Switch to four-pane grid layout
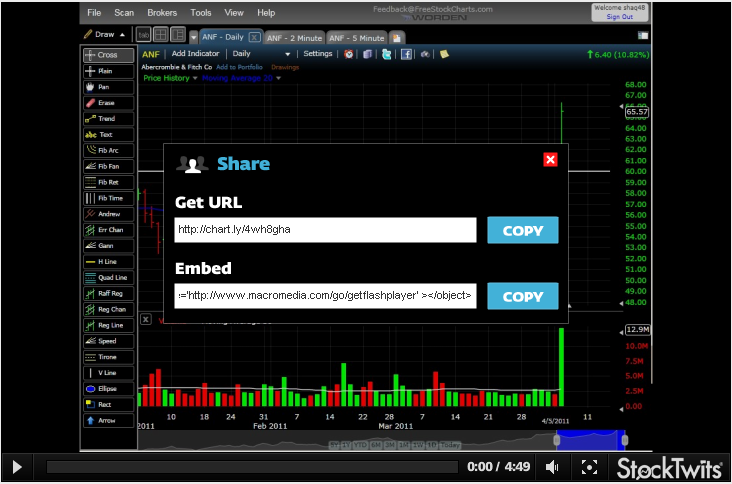 [161, 35]
